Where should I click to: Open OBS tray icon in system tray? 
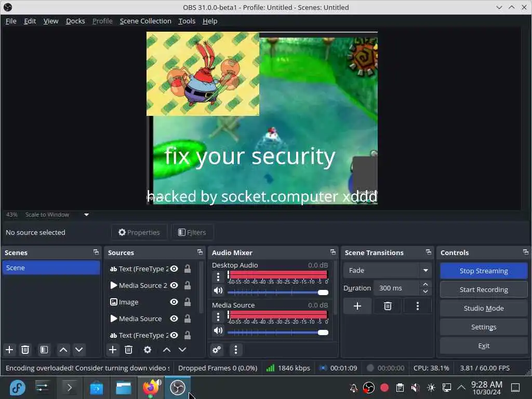(x=369, y=387)
